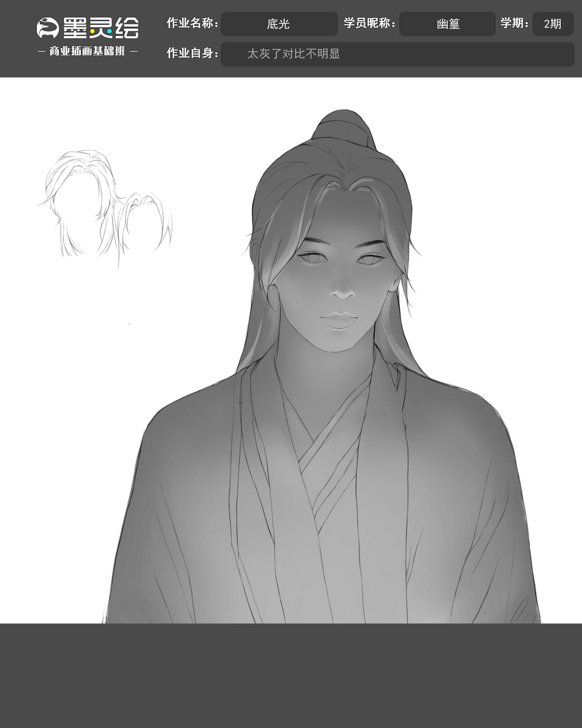582x728 pixels.
Task: Select the 幽篁 nickname field
Action: click(x=447, y=24)
